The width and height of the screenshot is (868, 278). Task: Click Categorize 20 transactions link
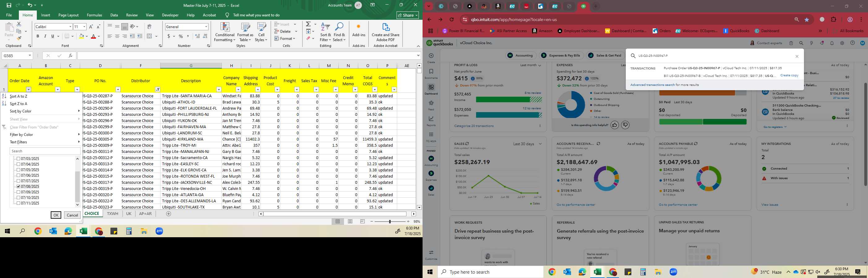click(x=474, y=126)
